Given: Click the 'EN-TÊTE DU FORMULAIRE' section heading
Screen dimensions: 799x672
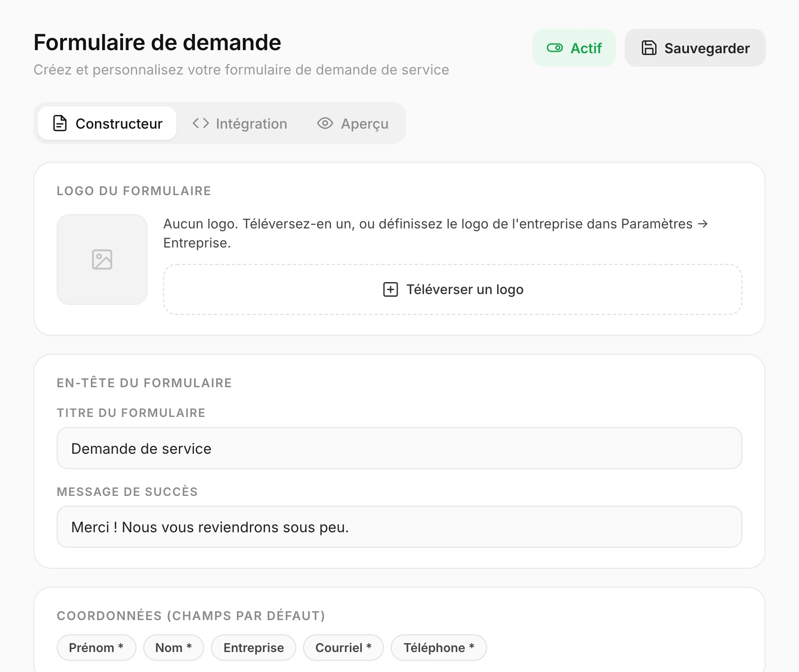Looking at the screenshot, I should tap(144, 383).
